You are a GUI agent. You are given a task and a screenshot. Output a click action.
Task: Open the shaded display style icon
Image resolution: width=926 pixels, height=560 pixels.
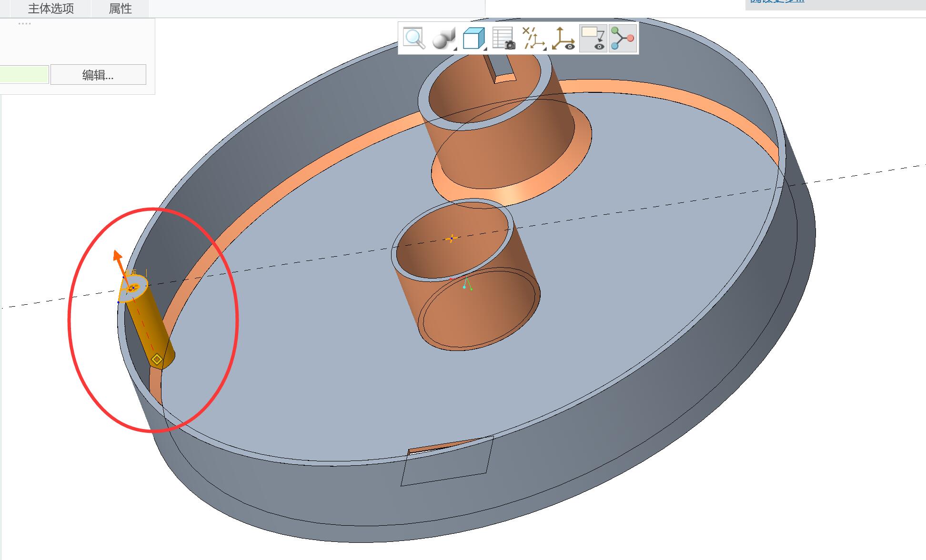443,38
